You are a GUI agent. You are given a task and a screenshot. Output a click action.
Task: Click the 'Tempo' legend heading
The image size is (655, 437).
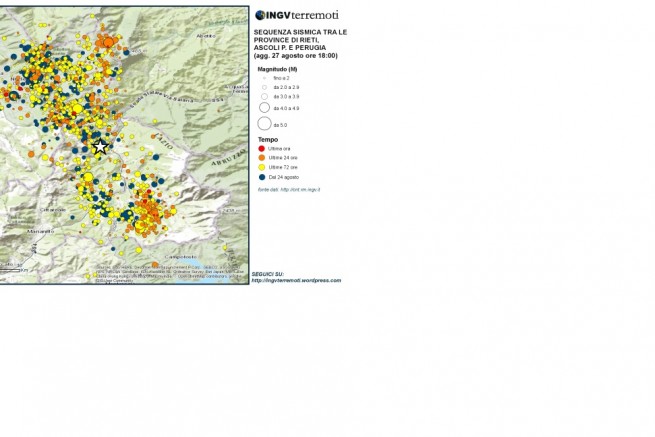click(x=267, y=140)
